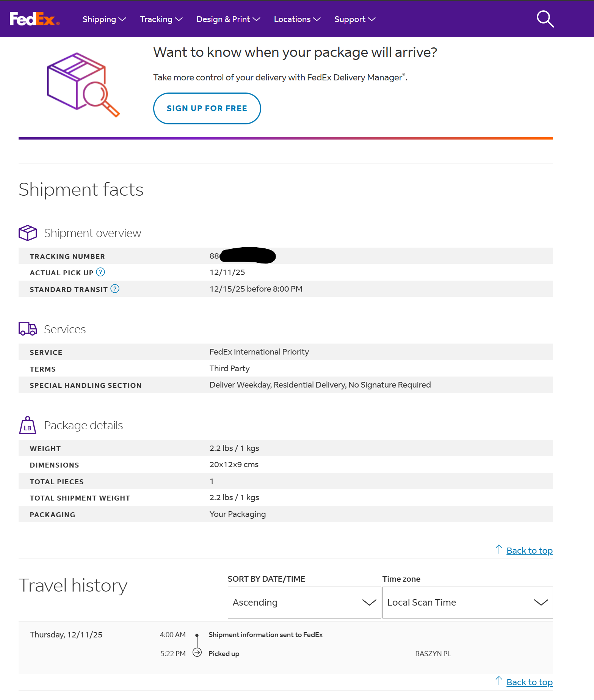Click the Shipment information sent to FedEx entry
Screen dimensions: 594x700
(x=265, y=635)
